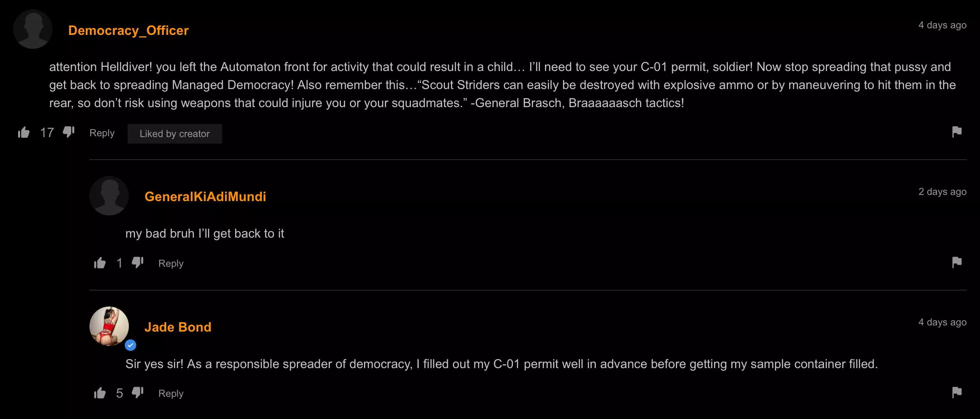Like the Democracy_Officer comment
This screenshot has height=419, width=980.
[x=24, y=133]
